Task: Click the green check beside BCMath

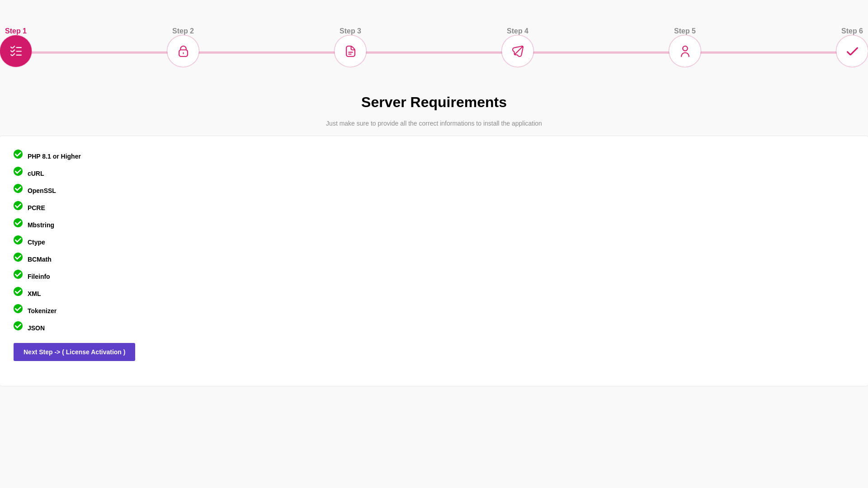Action: tap(18, 257)
